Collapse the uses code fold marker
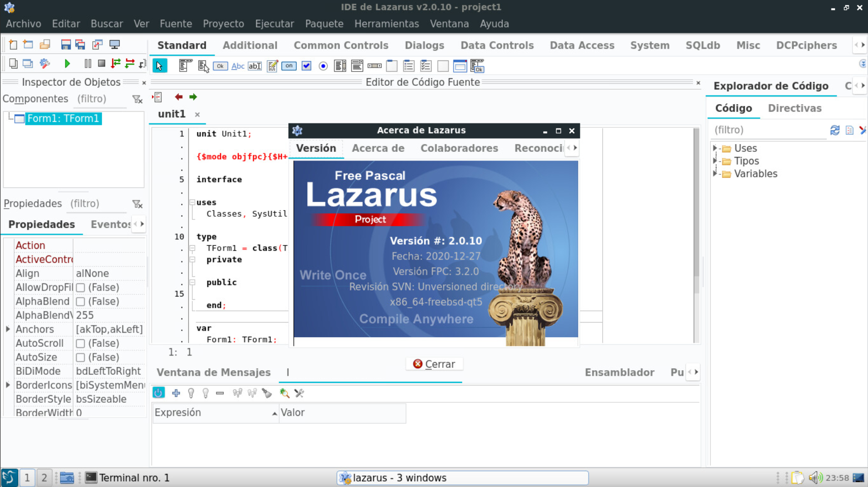The image size is (868, 487). click(192, 202)
